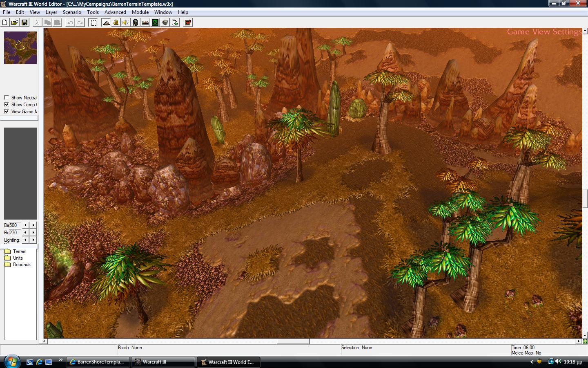This screenshot has height=368, width=588.
Task: Click the 'Selection: None' status text
Action: tap(357, 348)
